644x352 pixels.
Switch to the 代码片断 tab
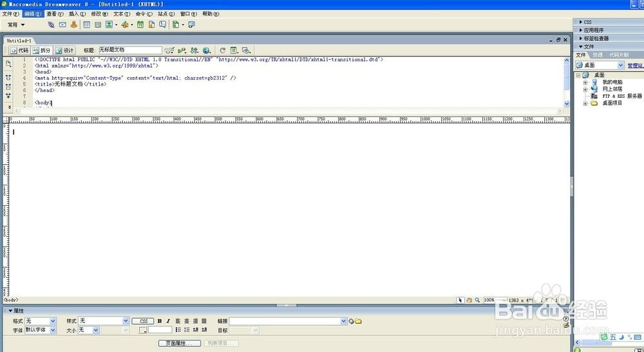coord(619,55)
